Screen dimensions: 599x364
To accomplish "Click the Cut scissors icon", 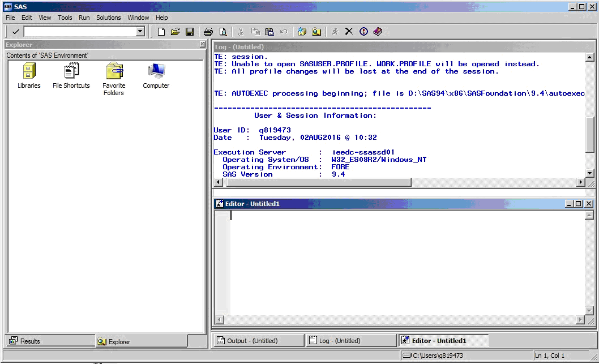I will click(x=241, y=32).
